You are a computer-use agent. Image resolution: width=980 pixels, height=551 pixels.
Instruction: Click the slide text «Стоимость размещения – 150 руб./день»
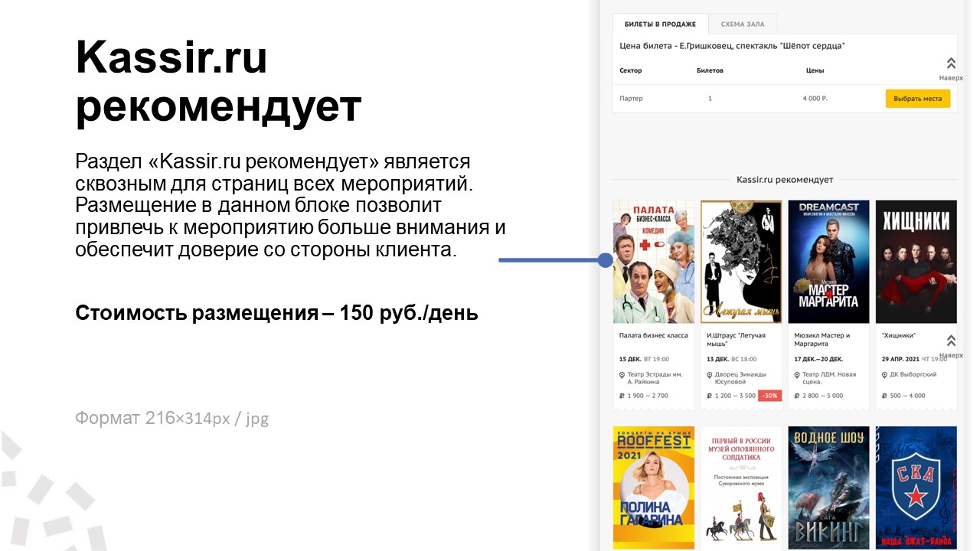point(276,313)
